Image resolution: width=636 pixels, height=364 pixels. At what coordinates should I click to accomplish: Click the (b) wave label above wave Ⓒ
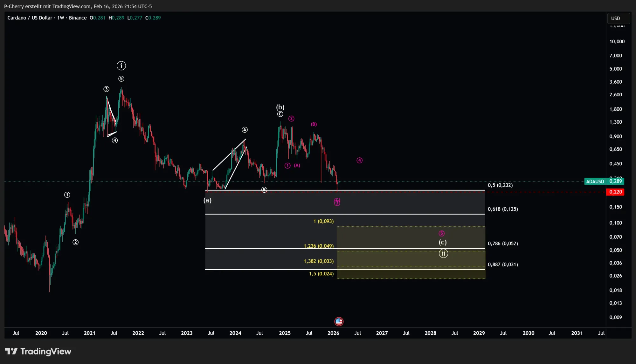pos(280,107)
